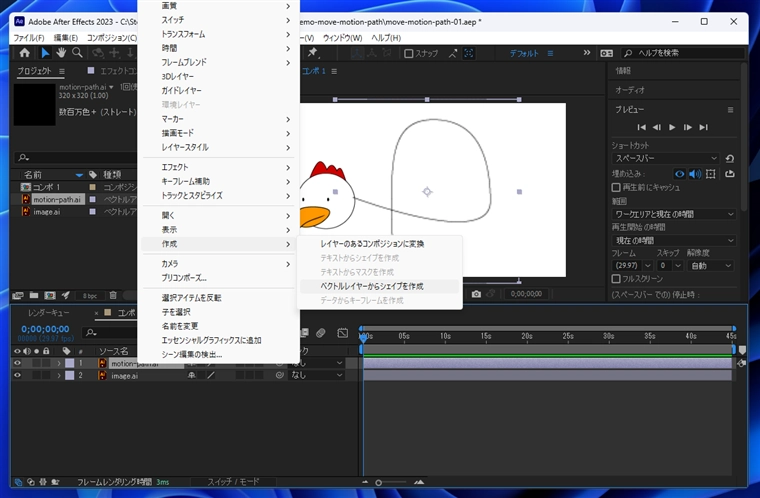The height and width of the screenshot is (498, 760).
Task: Open the Project panel menu icon
Action: tap(62, 71)
